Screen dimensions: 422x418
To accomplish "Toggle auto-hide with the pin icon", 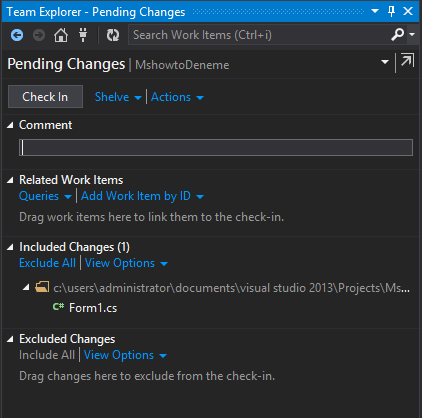I will 392,11.
